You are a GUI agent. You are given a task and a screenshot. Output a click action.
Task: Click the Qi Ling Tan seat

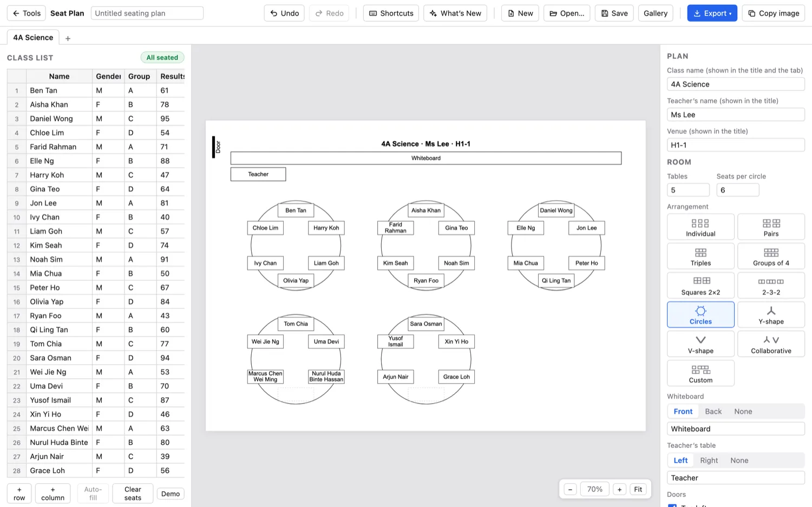pos(556,280)
